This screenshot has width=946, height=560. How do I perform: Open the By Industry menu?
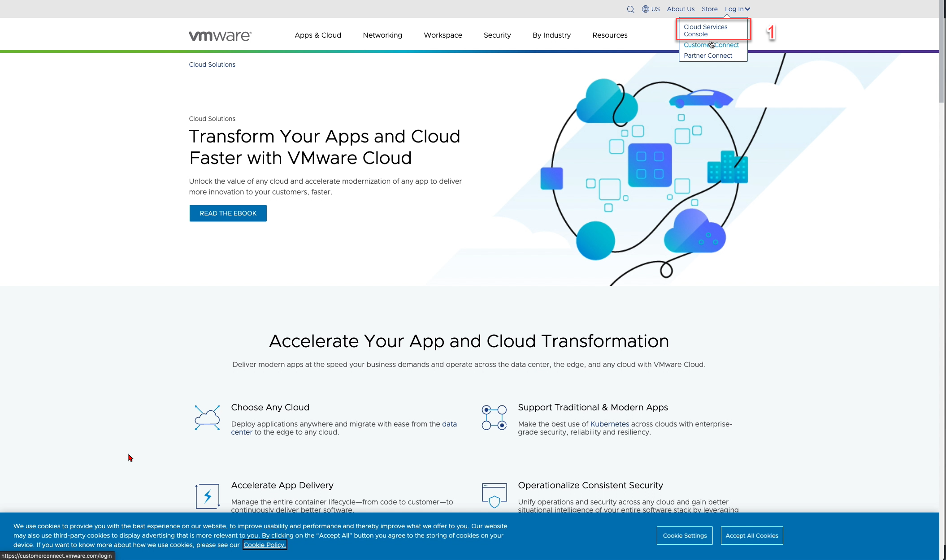[x=551, y=35]
